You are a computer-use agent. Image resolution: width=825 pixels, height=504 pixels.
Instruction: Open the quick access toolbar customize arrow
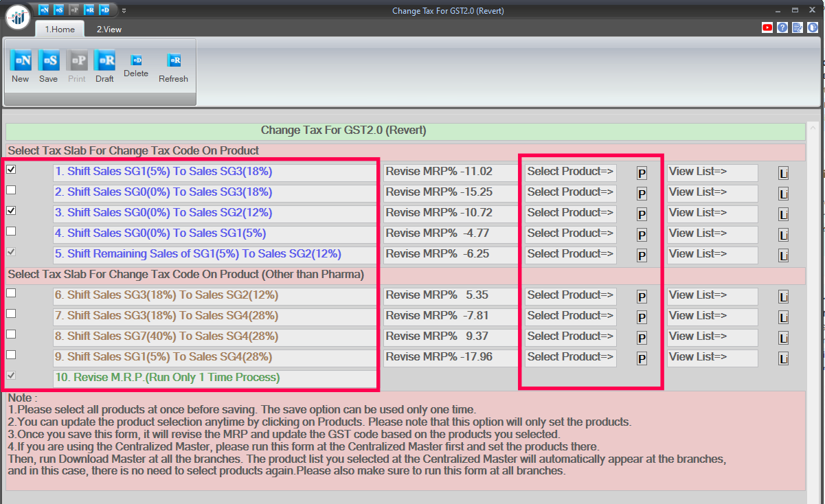click(x=124, y=10)
